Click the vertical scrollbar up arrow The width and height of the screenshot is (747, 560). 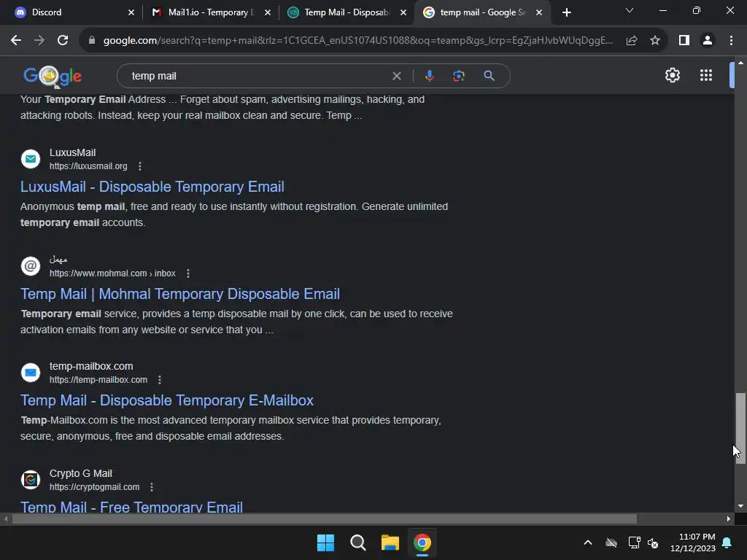tap(740, 63)
